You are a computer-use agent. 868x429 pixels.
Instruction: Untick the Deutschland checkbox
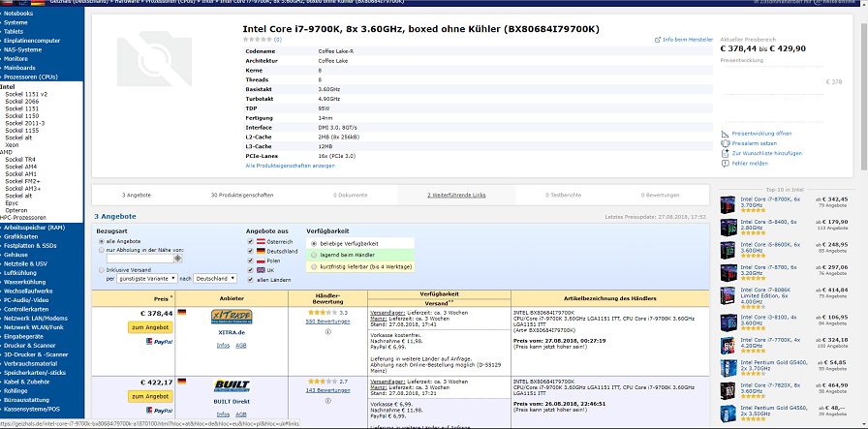coord(251,252)
